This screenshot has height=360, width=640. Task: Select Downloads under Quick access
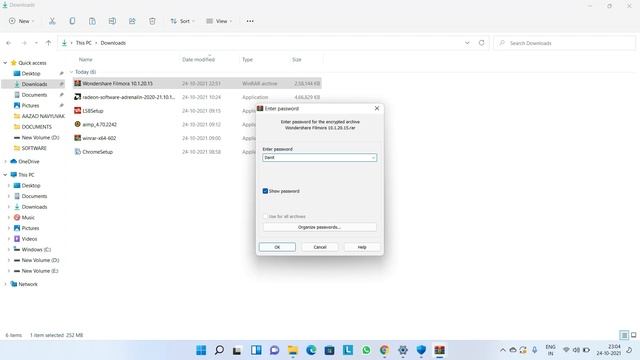[x=33, y=84]
